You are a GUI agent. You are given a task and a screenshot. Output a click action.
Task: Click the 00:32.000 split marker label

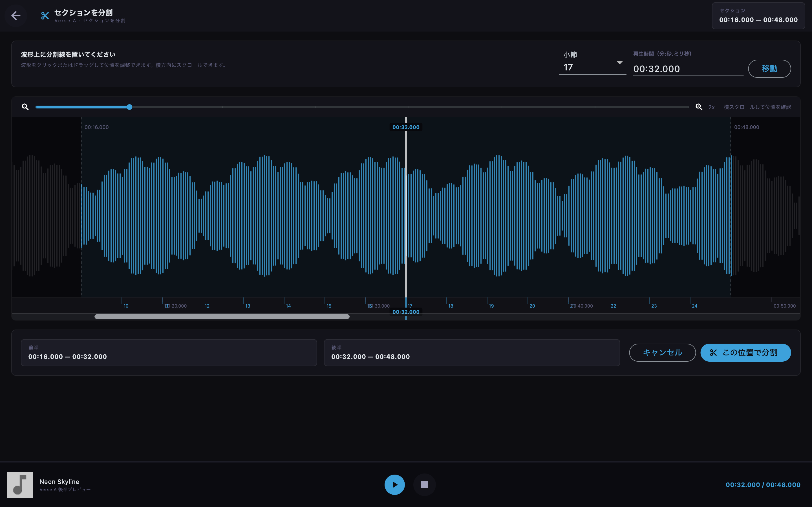406,127
